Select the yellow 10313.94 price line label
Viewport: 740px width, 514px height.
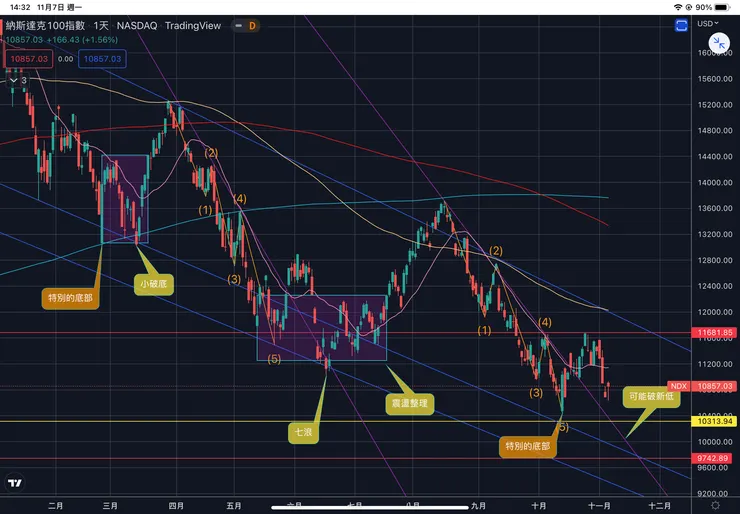click(x=715, y=421)
